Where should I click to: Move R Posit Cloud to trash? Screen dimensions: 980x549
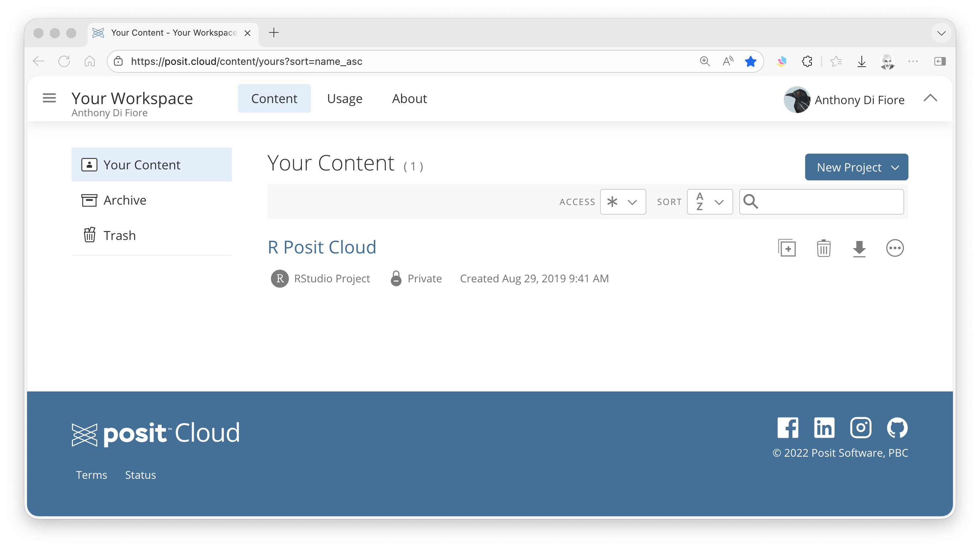pos(823,248)
